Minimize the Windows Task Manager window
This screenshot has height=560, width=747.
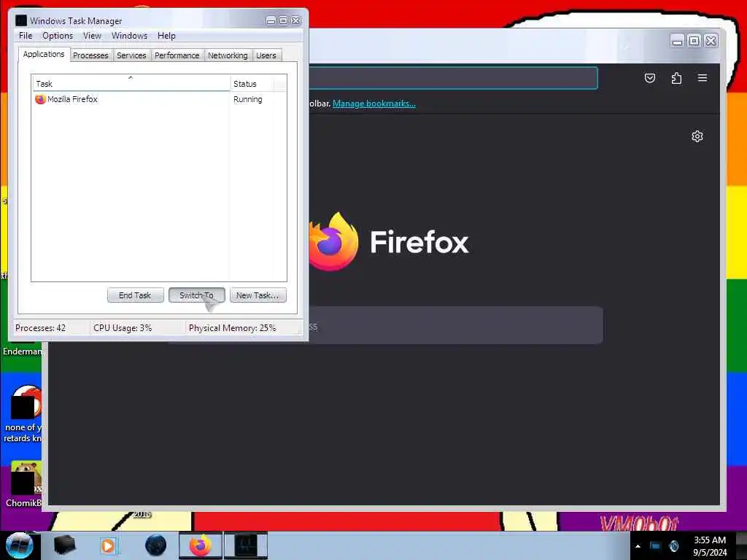pyautogui.click(x=271, y=20)
